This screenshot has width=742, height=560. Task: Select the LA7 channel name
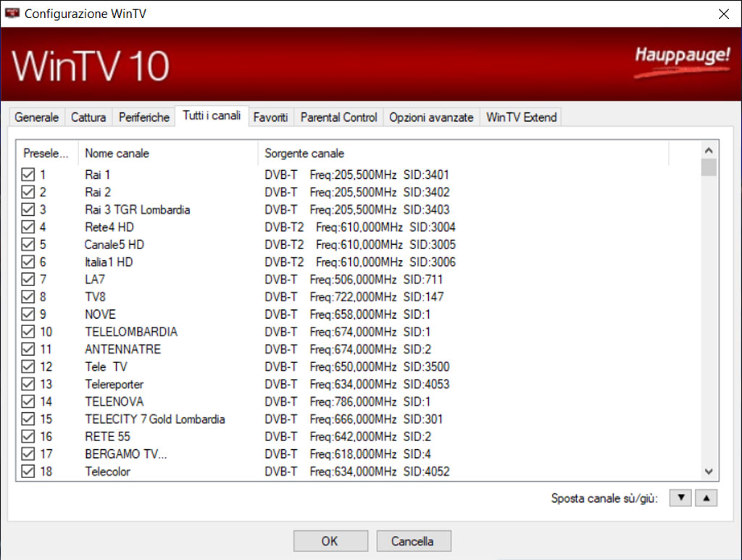tap(95, 280)
